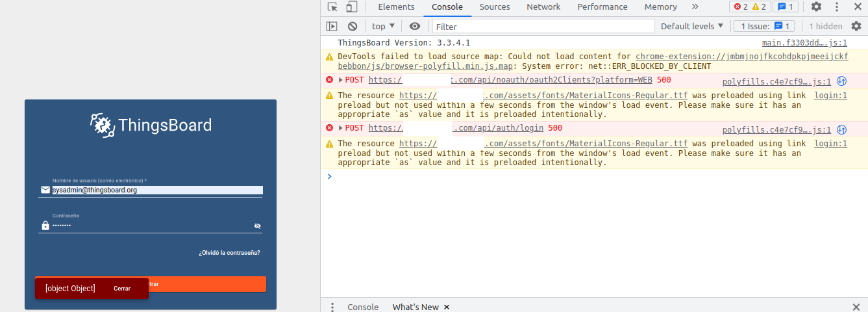This screenshot has width=868, height=312.
Task: Click the console Filter input field
Action: click(543, 26)
